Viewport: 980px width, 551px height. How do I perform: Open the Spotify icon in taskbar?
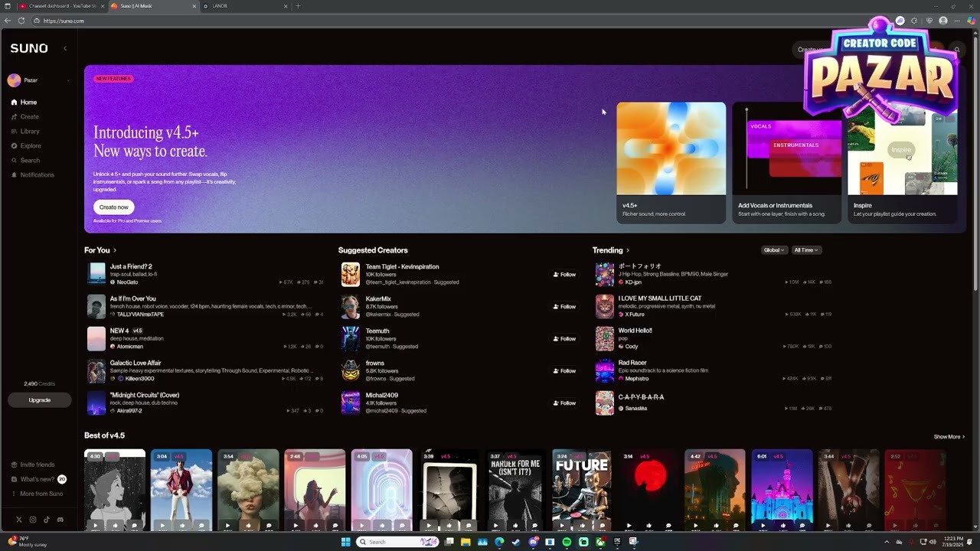click(x=567, y=542)
